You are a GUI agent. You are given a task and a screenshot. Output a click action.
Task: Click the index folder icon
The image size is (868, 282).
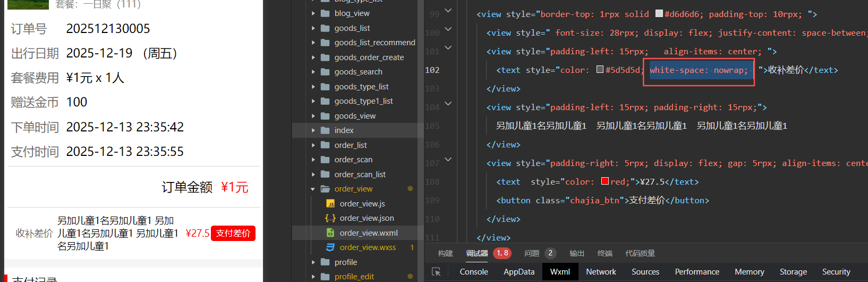325,130
